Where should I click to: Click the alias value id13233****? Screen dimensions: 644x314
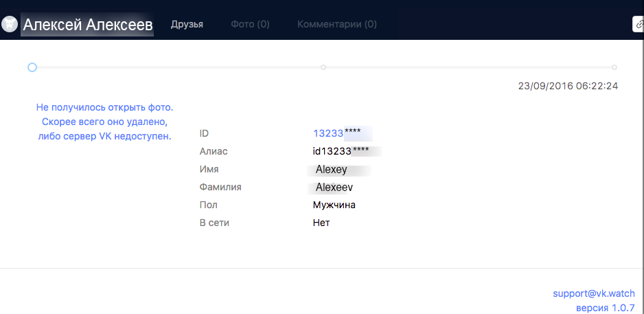[341, 151]
